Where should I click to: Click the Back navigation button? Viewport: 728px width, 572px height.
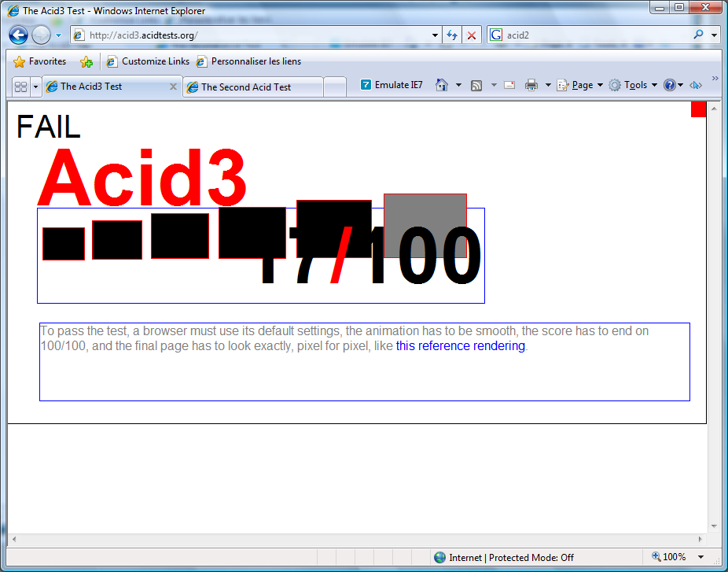point(19,35)
